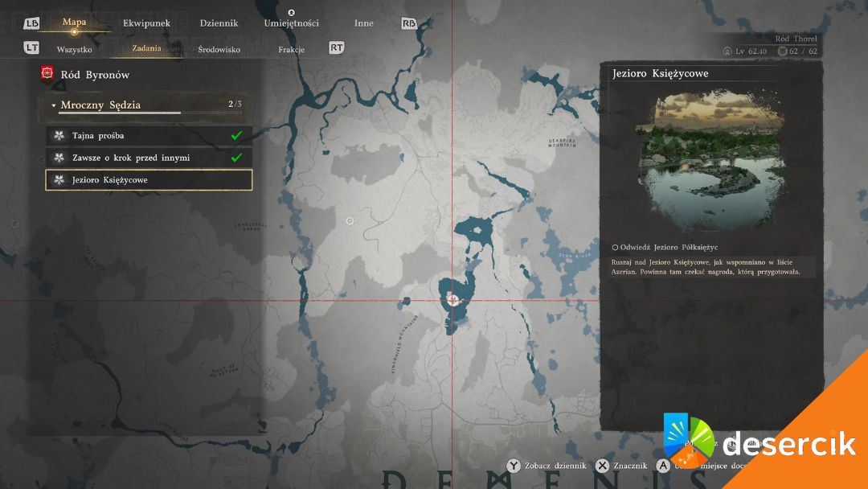Show the Frakcje filter
The image size is (868, 489).
pos(291,49)
